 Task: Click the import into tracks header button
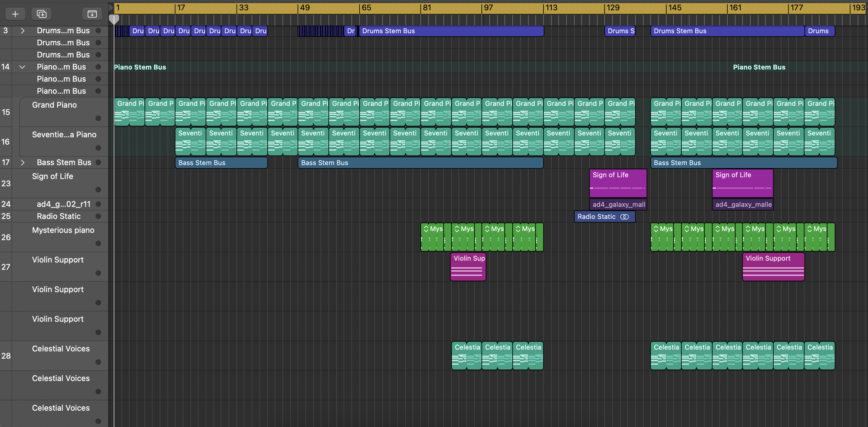(92, 14)
